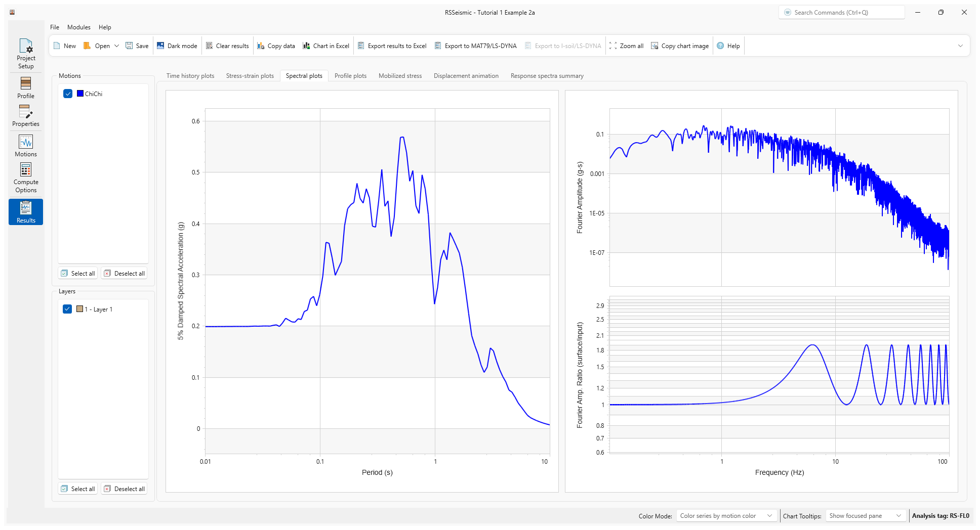980x530 pixels.
Task: Click the New file toolbar icon
Action: click(57, 46)
